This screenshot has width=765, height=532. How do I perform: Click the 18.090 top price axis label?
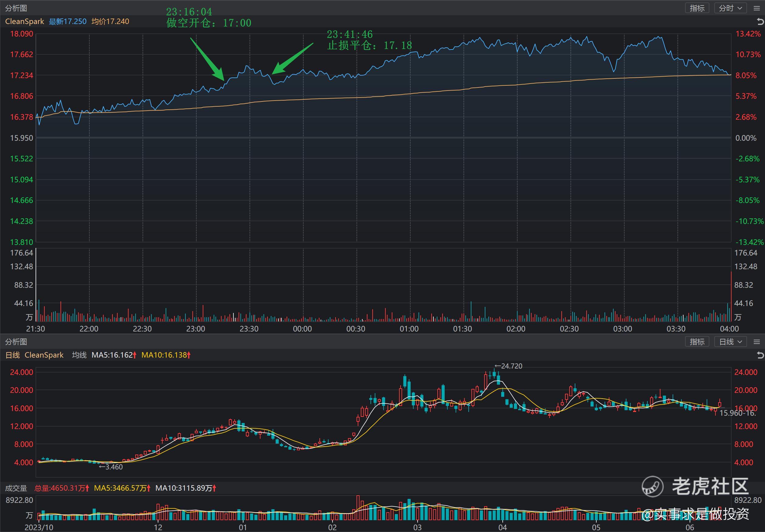(x=22, y=34)
